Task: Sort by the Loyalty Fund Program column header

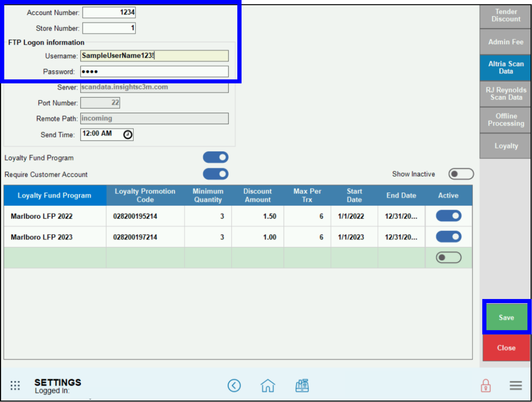Action: pyautogui.click(x=55, y=195)
